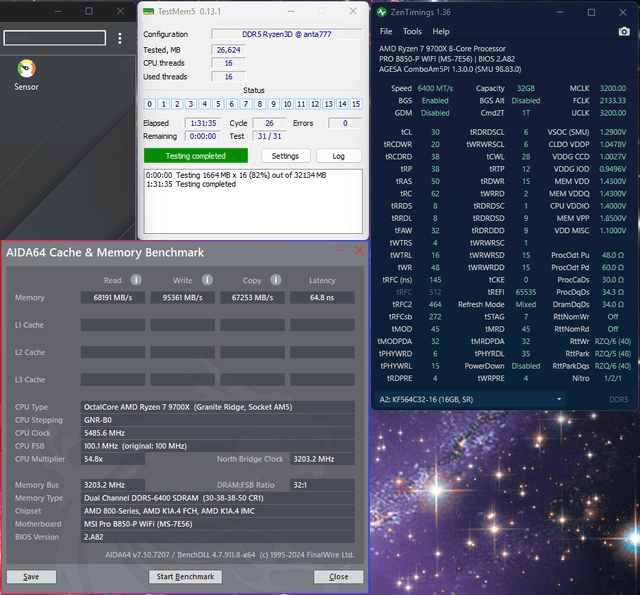Select thread status box 0

coord(149,104)
